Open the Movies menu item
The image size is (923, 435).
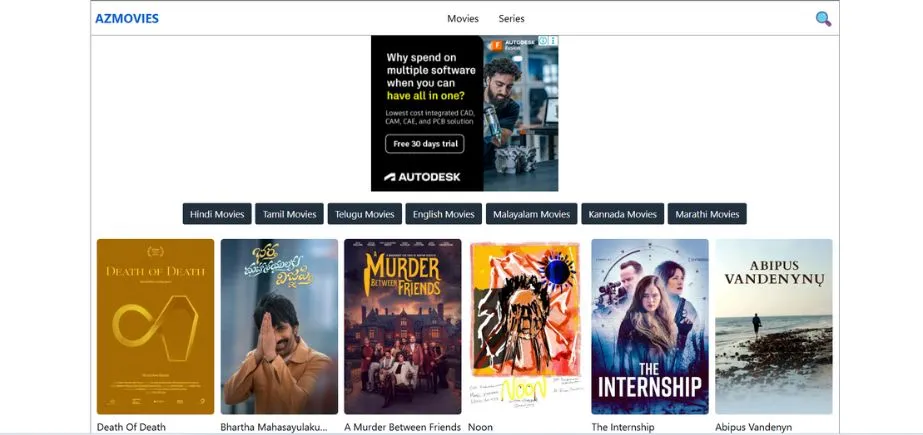click(463, 18)
